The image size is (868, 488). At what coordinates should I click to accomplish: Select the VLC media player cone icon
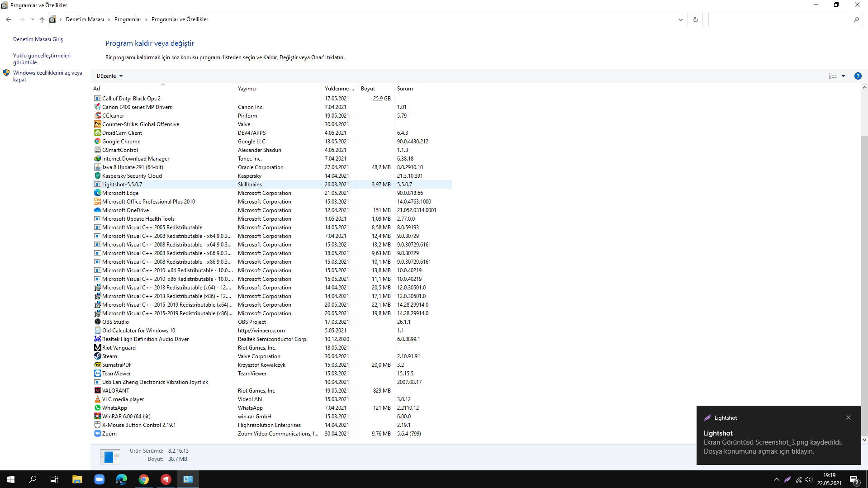coord(97,399)
